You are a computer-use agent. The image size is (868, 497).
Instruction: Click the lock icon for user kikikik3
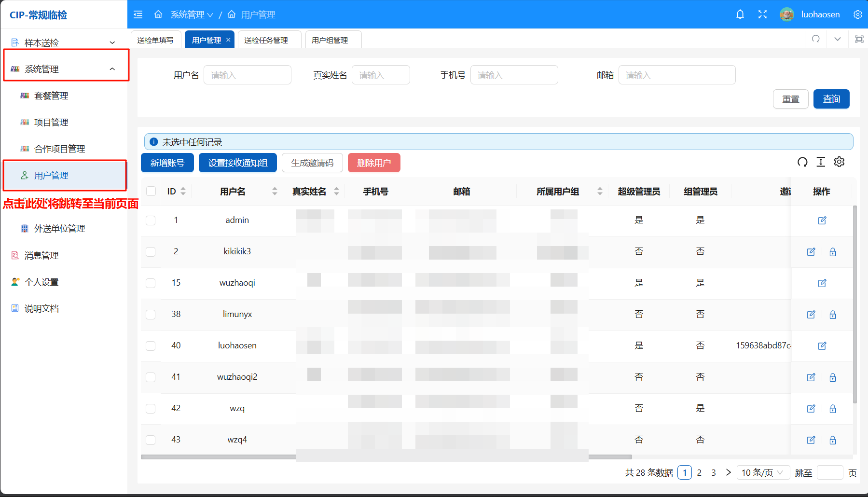pos(832,252)
